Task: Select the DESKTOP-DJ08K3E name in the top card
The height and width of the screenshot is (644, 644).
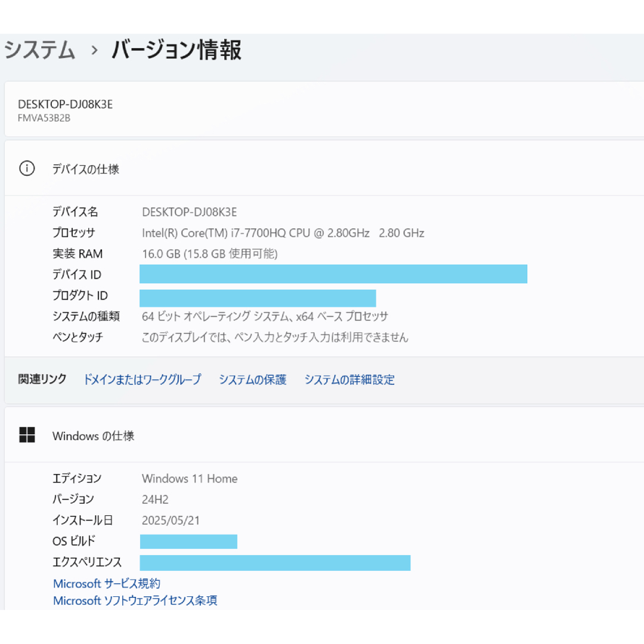Action: [x=66, y=104]
